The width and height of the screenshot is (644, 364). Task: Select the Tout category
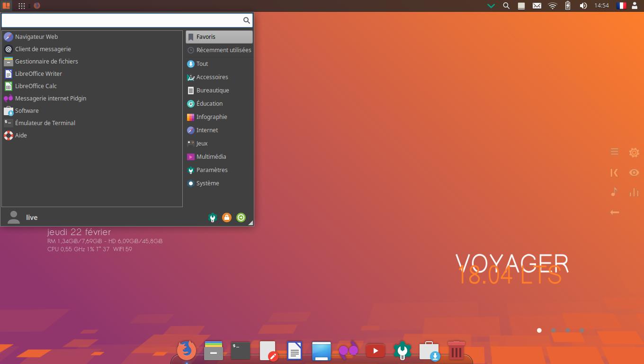click(219, 64)
